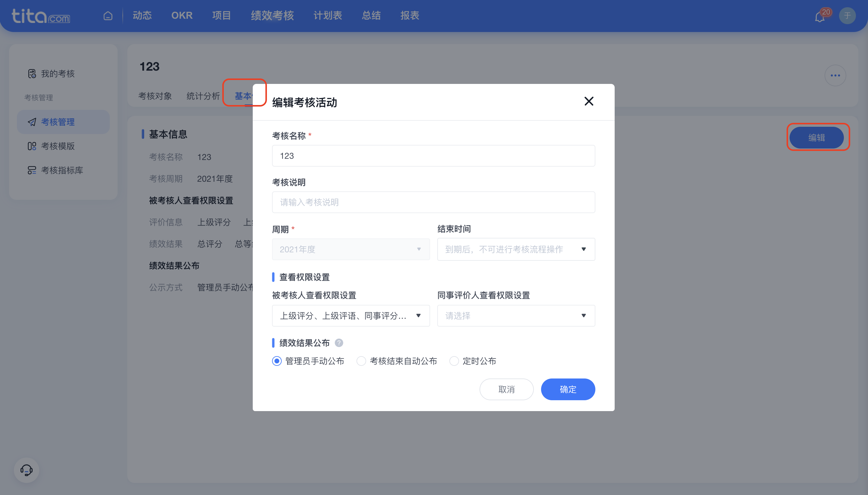Image resolution: width=868 pixels, height=495 pixels.
Task: Click the 我的考核 sidebar icon
Action: (x=32, y=74)
